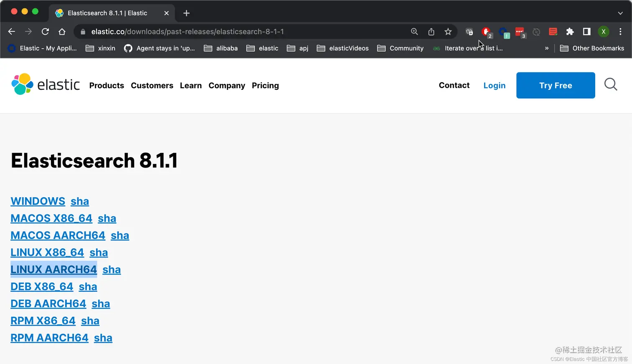Screen dimensions: 632x364
Task: Reload the current page
Action: pos(45,32)
